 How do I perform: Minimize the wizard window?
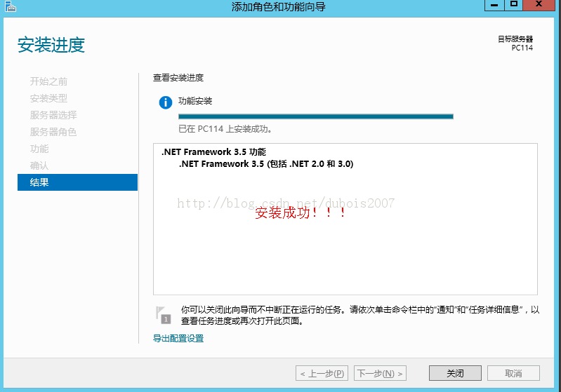(x=494, y=5)
